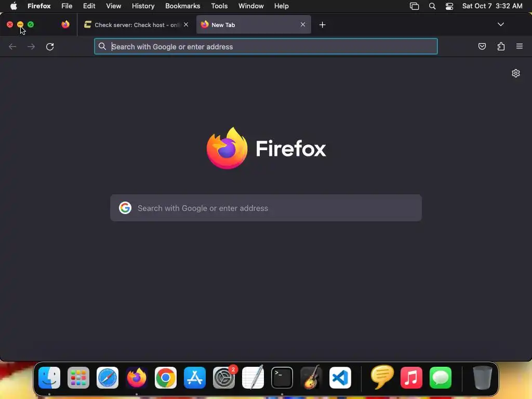The height and width of the screenshot is (399, 532).
Task: Close the window with the red button
Action: 10,24
